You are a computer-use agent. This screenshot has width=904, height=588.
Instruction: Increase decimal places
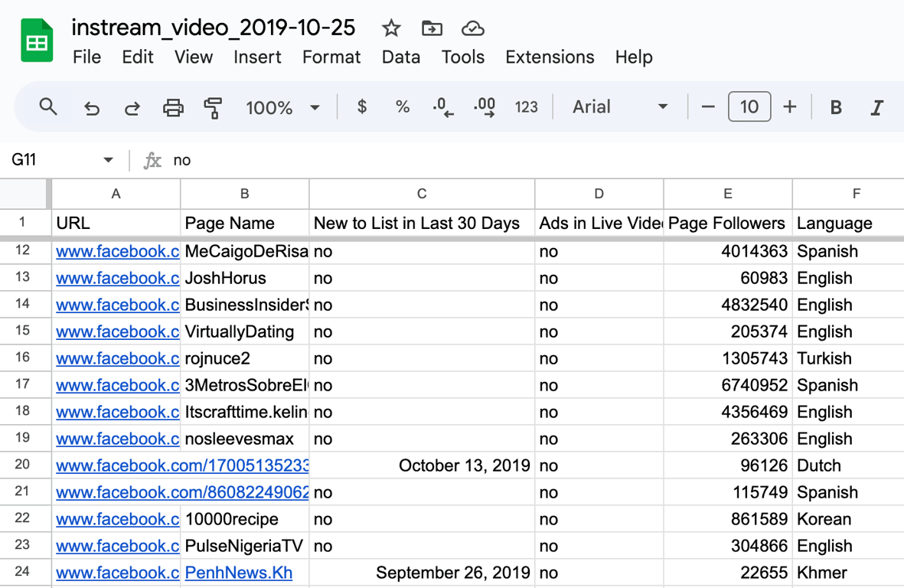pyautogui.click(x=485, y=106)
